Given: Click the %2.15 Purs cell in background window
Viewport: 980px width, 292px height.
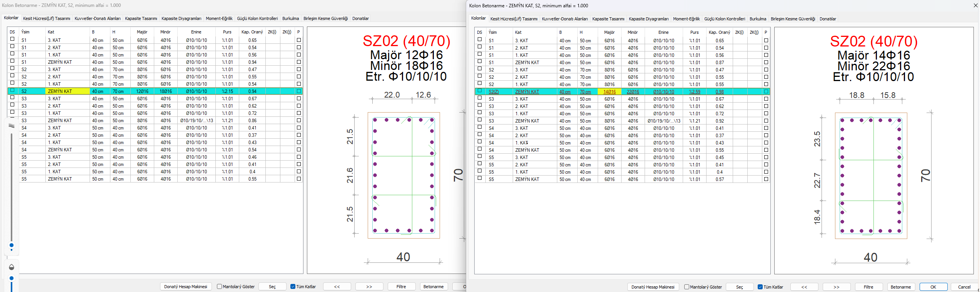Looking at the screenshot, I should click(x=227, y=91).
